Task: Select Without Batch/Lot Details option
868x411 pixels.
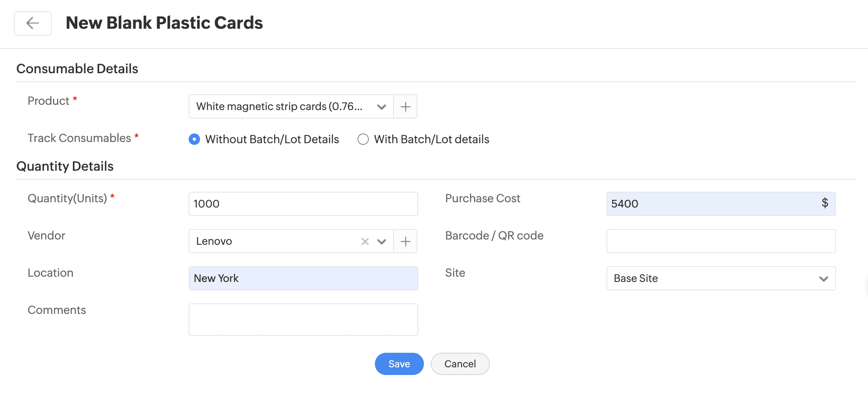Action: pyautogui.click(x=194, y=140)
